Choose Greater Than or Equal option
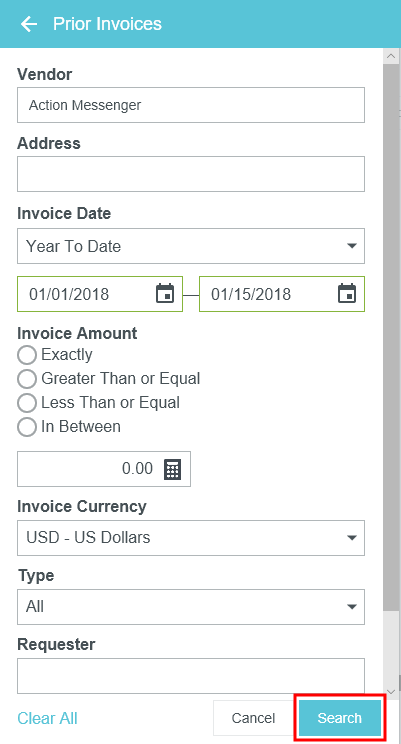Image resolution: width=401 pixels, height=744 pixels. [27, 379]
